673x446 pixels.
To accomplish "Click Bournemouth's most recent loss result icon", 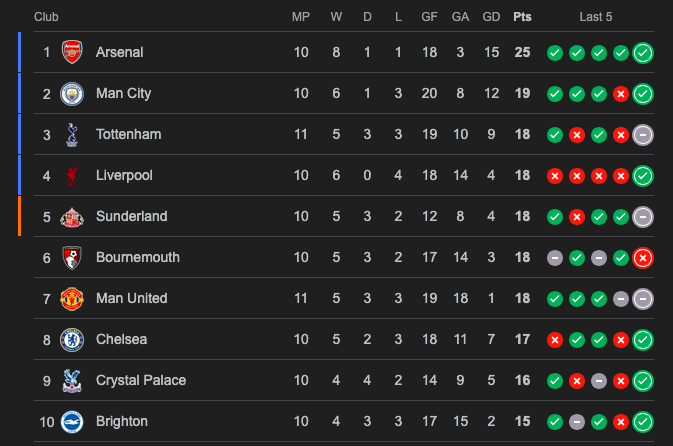I will click(x=643, y=258).
